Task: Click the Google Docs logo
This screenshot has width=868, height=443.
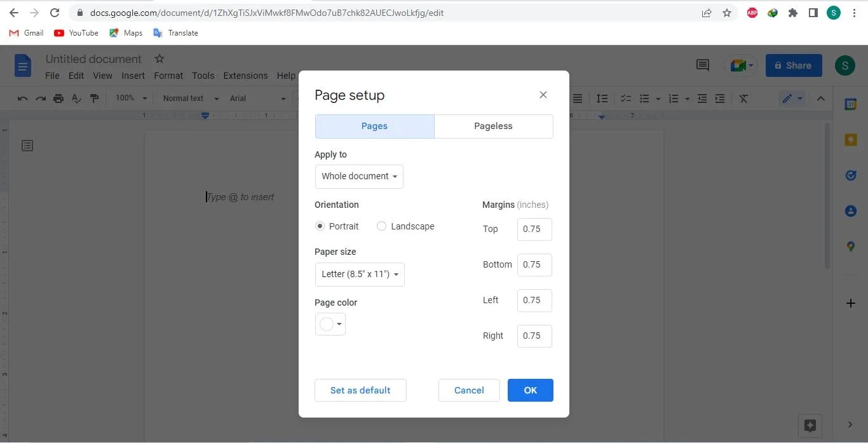Action: pos(22,65)
